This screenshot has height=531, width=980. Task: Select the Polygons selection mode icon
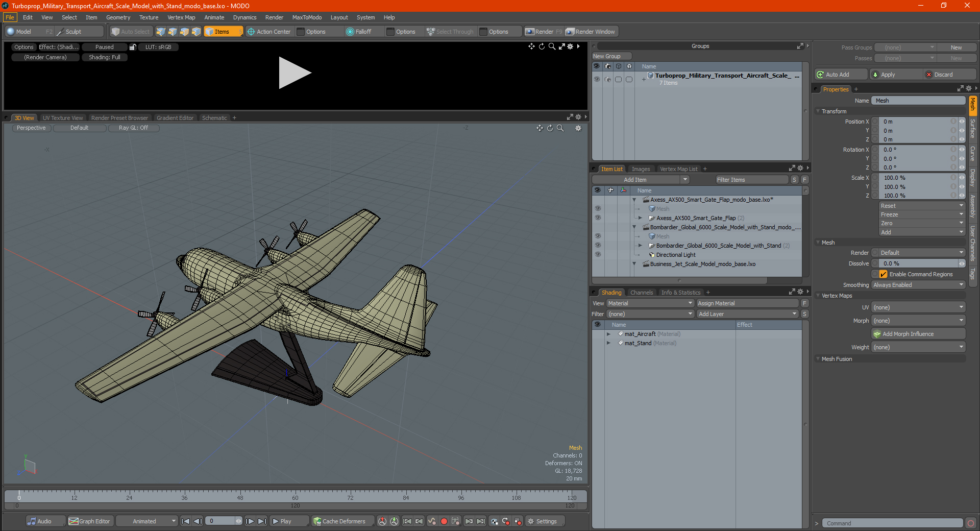[x=184, y=32]
